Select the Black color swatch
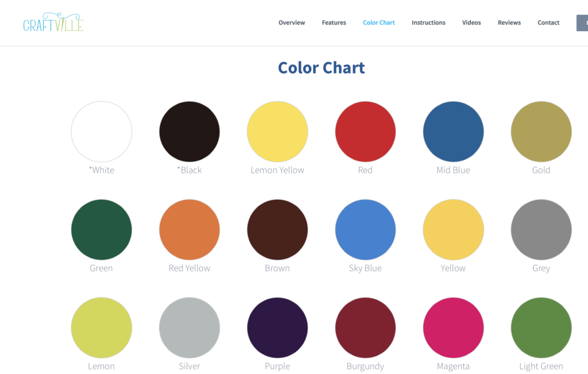Viewport: 588px width, 374px height. [189, 132]
